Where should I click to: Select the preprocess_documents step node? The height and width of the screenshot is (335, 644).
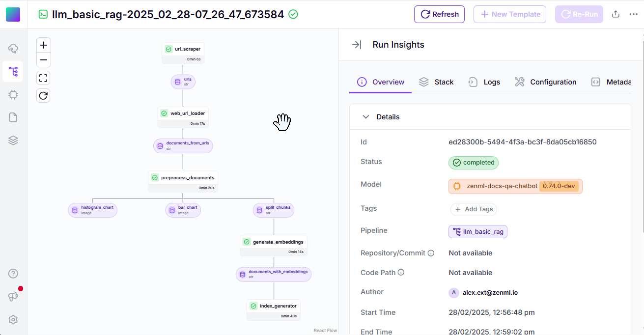[x=183, y=177]
